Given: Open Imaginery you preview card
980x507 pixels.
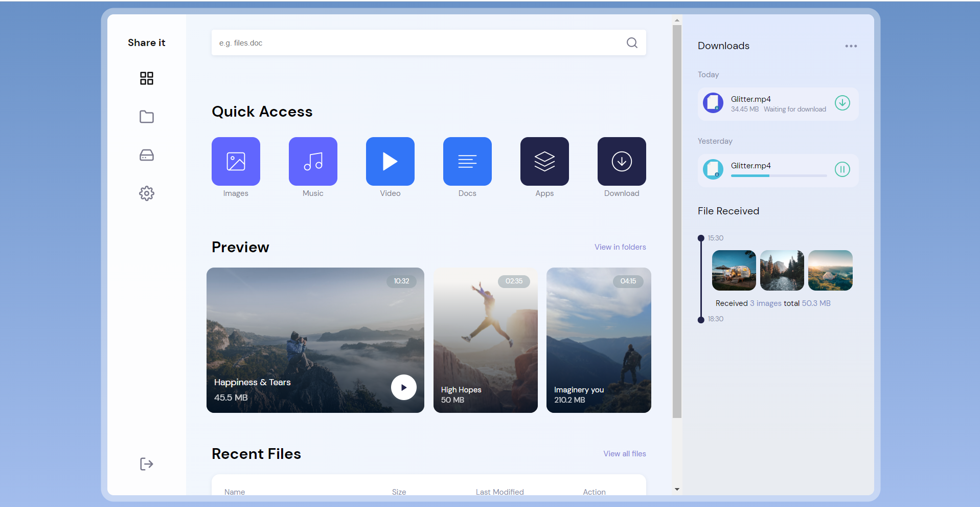Looking at the screenshot, I should (x=599, y=340).
